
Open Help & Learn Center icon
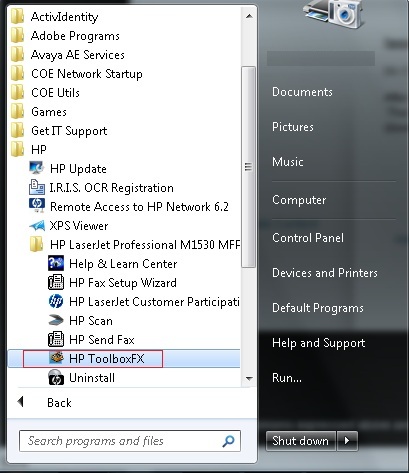(56, 264)
